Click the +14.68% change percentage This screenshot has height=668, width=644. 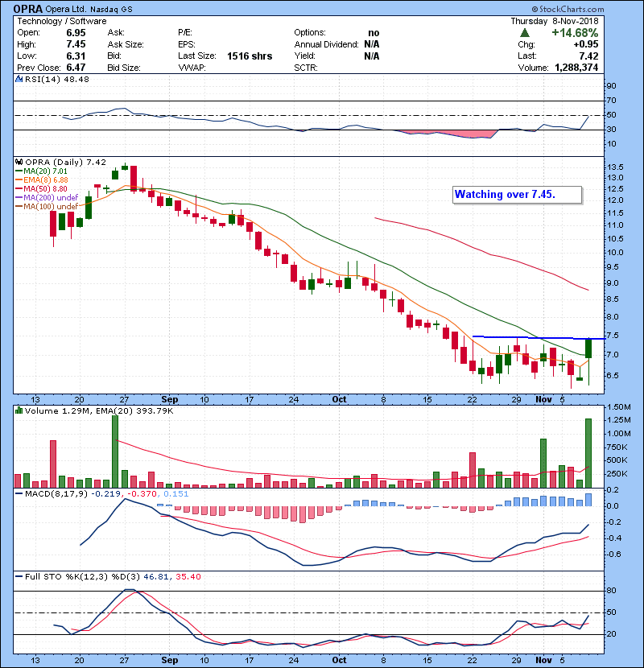(575, 33)
